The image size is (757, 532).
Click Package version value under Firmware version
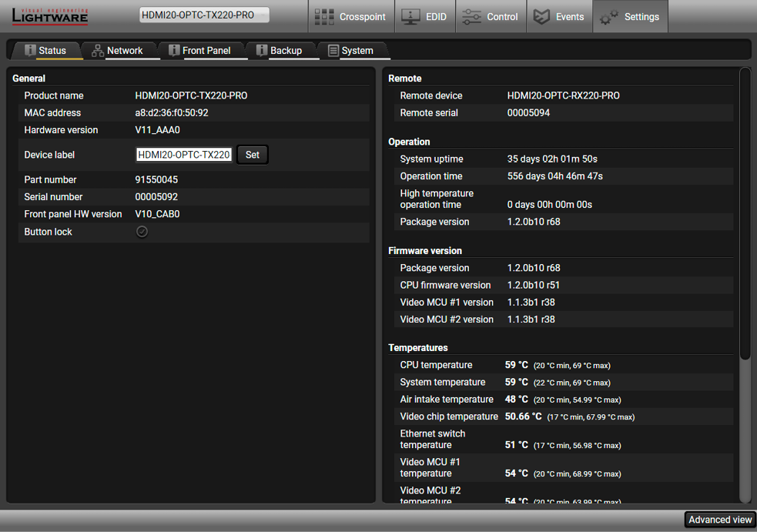[x=534, y=268]
